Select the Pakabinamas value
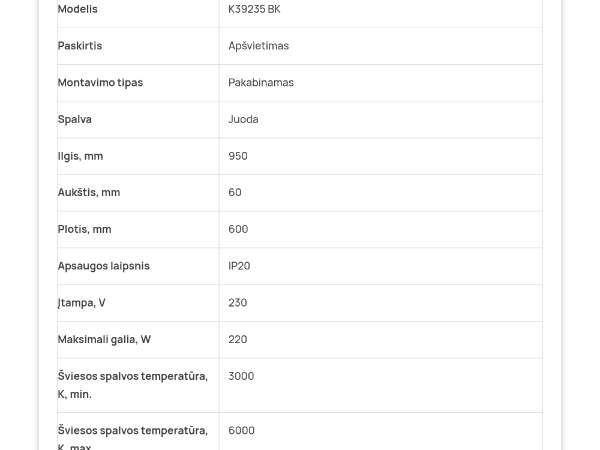The image size is (600, 450). 261,83
